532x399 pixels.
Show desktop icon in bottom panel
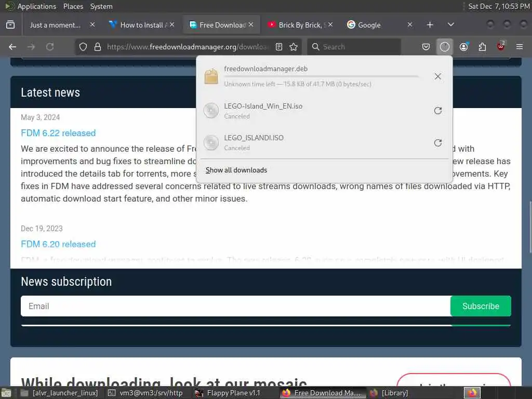point(6,393)
